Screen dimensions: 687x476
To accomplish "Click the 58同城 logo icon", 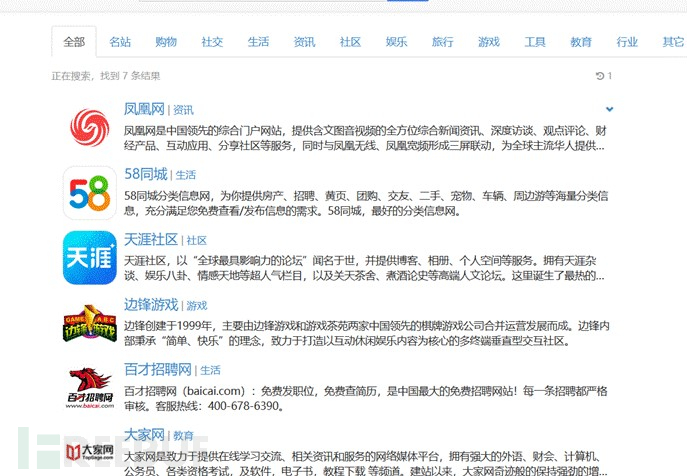I will pos(90,193).
